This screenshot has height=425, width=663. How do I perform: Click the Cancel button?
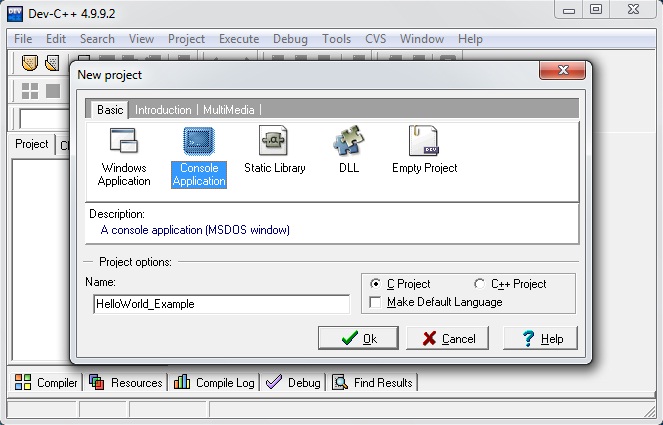pos(447,338)
